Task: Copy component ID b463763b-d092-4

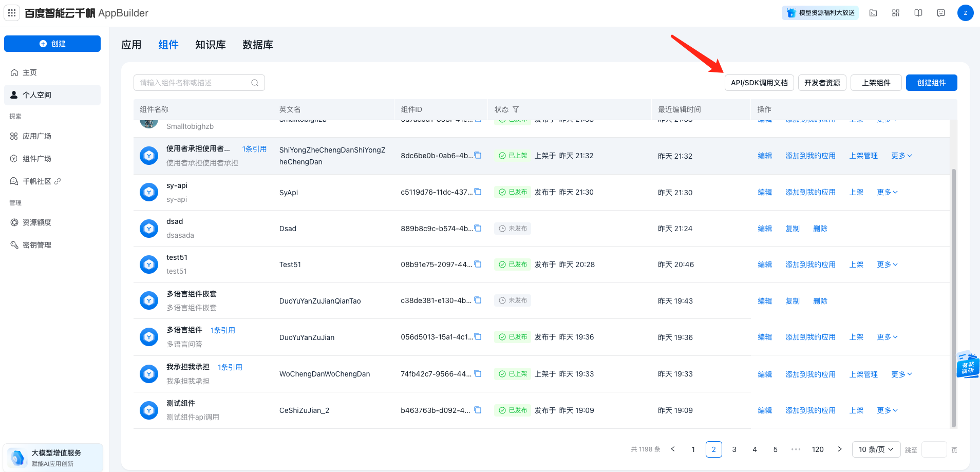Action: (478, 410)
